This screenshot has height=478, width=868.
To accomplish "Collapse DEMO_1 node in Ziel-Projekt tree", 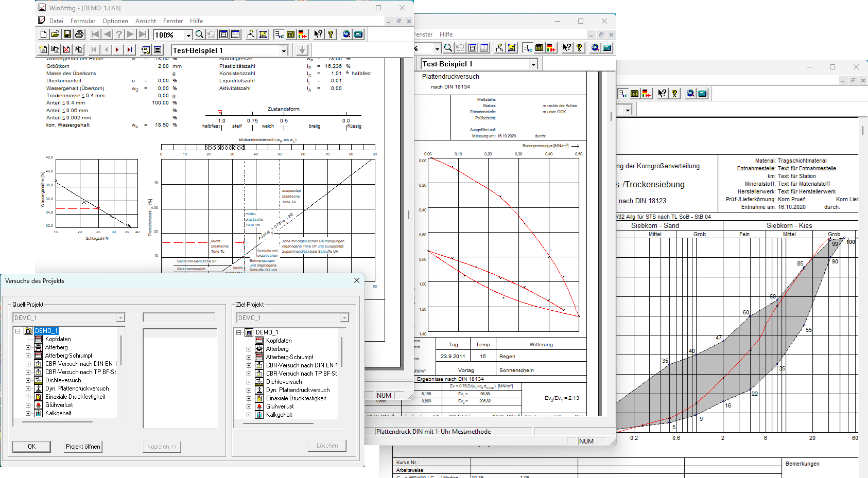I will (x=239, y=332).
